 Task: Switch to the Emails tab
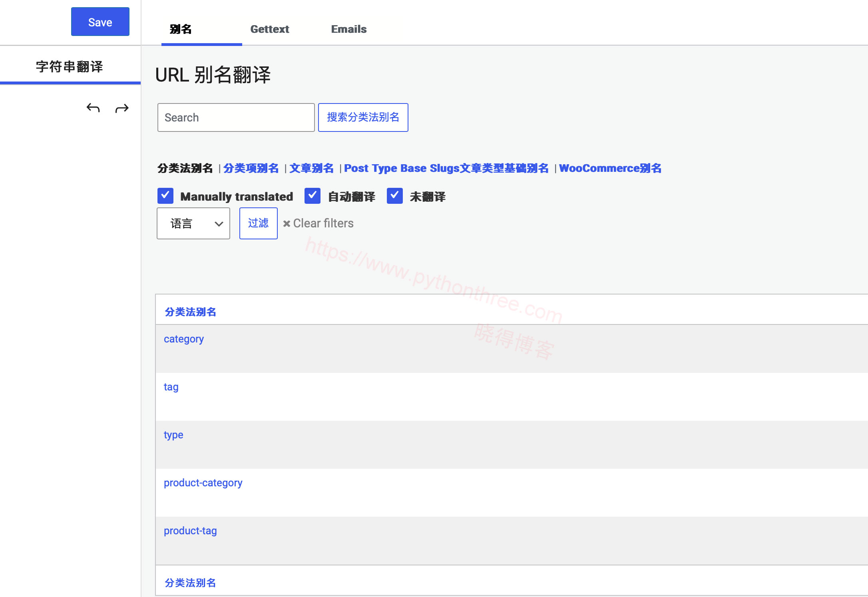(348, 29)
